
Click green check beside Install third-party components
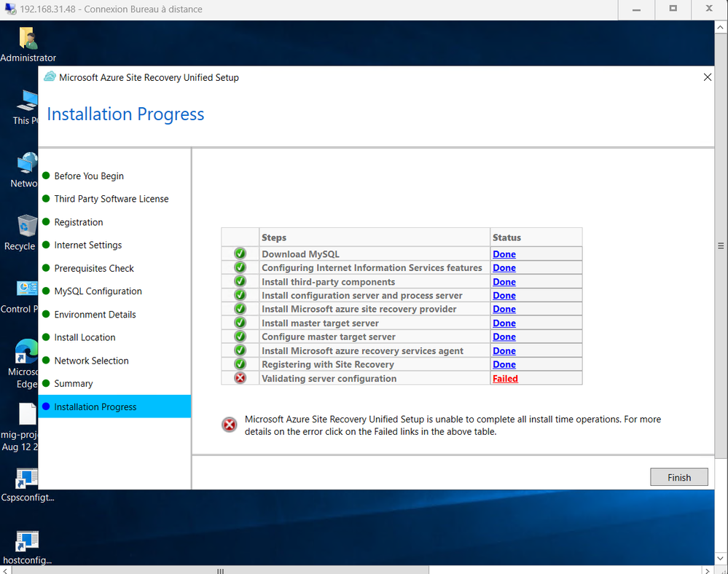click(240, 281)
